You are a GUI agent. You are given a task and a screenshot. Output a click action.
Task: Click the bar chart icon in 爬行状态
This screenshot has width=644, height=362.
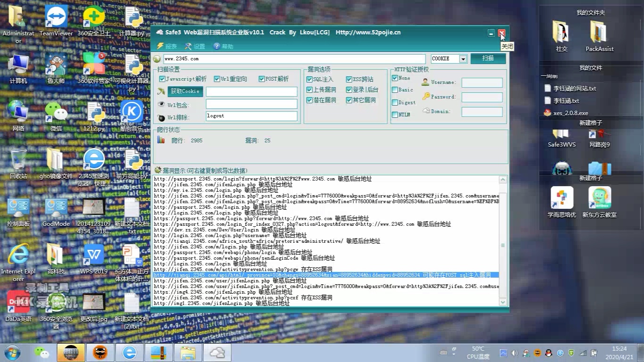click(x=161, y=140)
